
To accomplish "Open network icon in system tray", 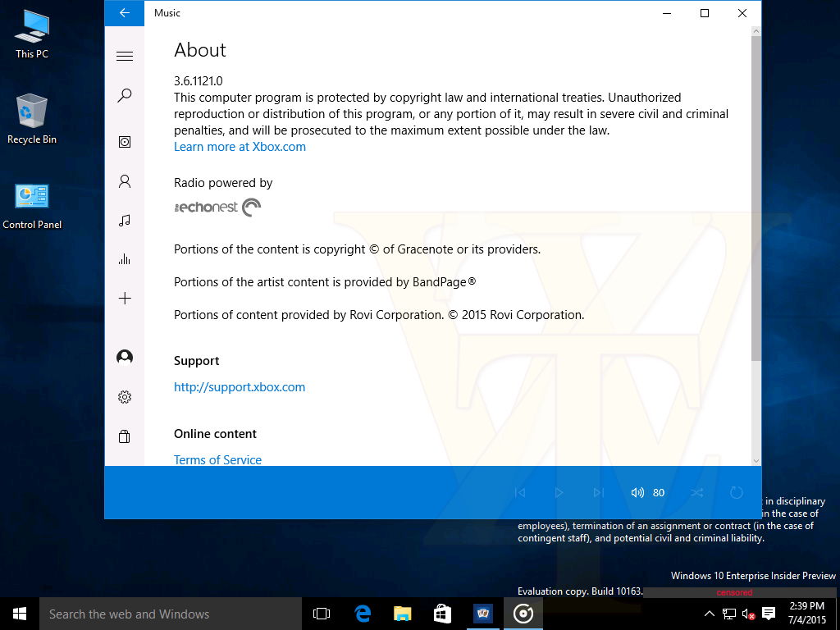I will coord(728,614).
